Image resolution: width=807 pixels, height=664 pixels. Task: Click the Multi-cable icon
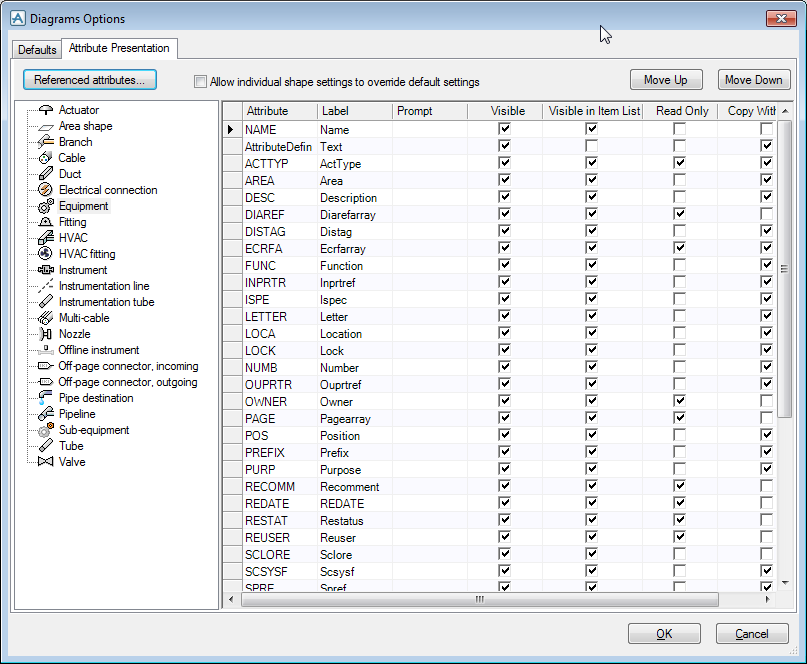[46, 318]
